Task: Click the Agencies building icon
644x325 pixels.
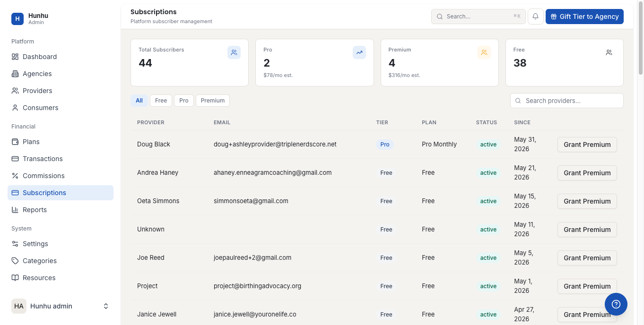Action: [15, 74]
